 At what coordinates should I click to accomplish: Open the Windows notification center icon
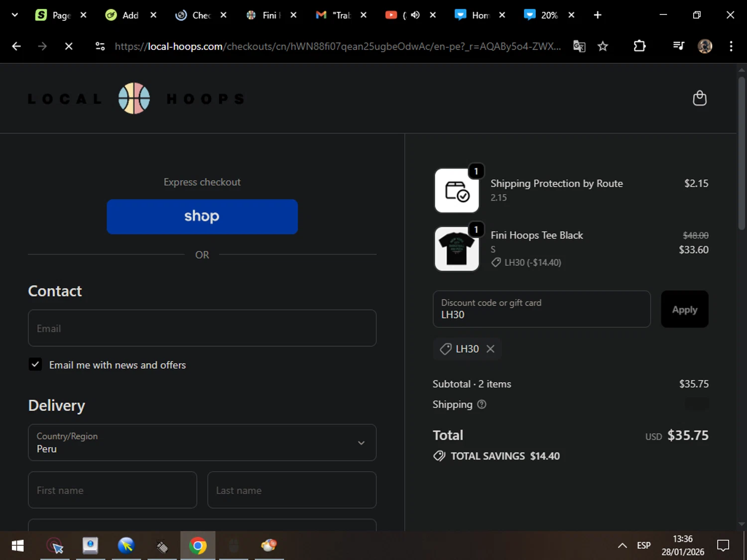(x=723, y=546)
